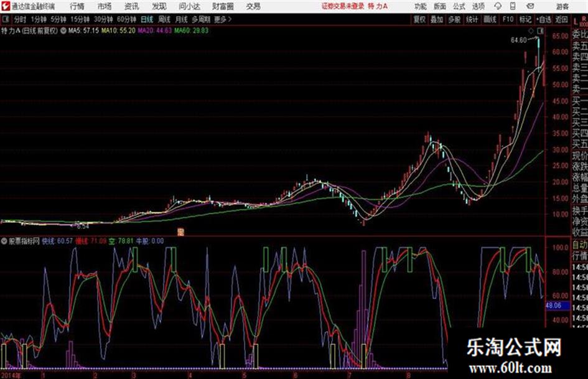Image resolution: width=588 pixels, height=379 pixels.
Task: Open the 选项 menu
Action: [478, 6]
